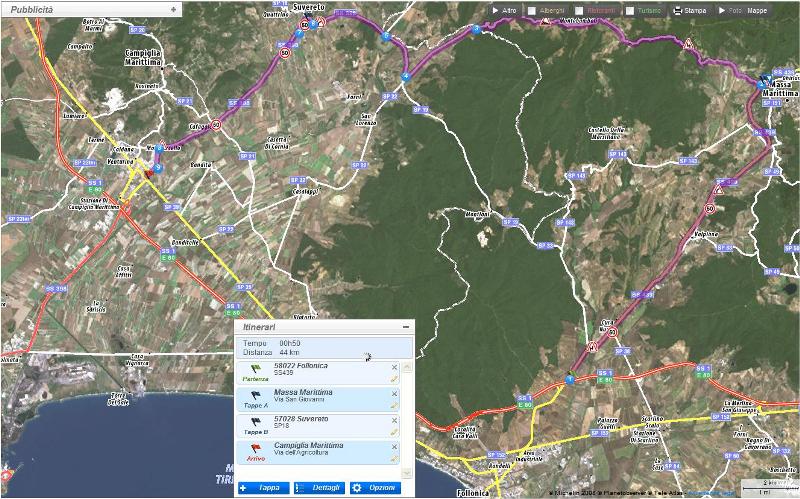The height and width of the screenshot is (499, 800).
Task: Click the Follonica town label on the map
Action: 471,493
